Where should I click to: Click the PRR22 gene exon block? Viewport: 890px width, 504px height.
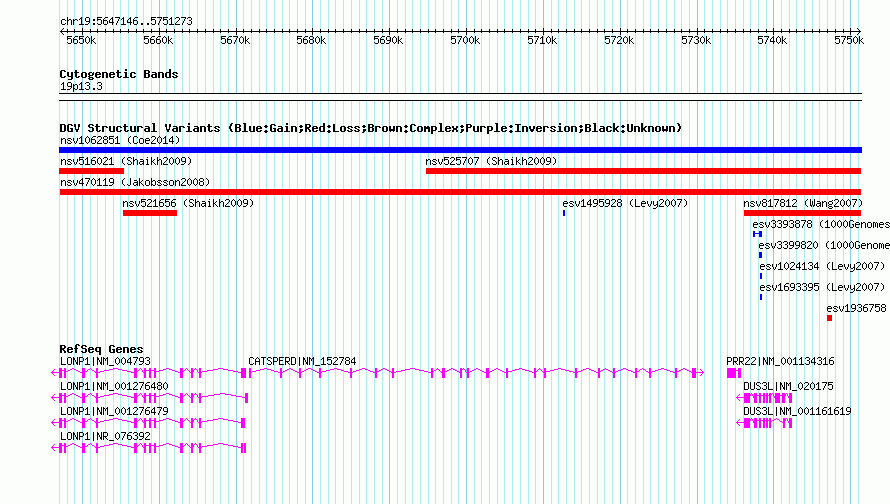(734, 372)
